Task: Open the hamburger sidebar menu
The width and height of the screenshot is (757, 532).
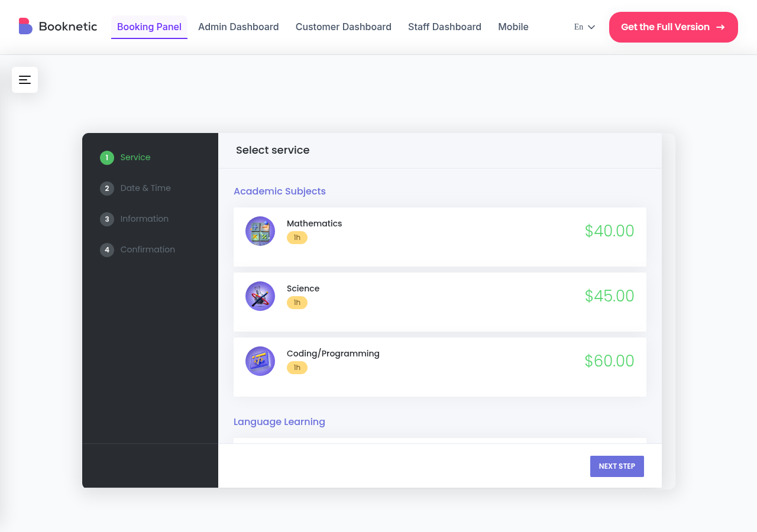Action: (25, 80)
